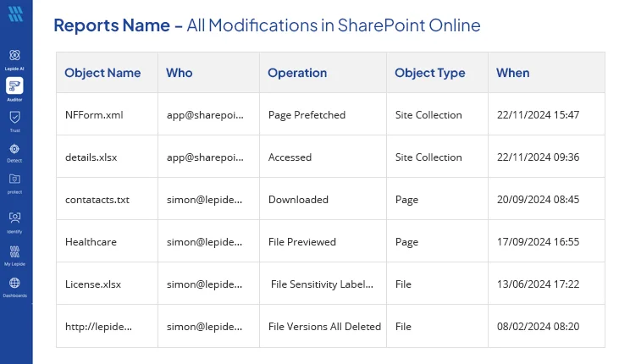Click the Reports Name title heading
The height and width of the screenshot is (364, 619).
tap(267, 25)
